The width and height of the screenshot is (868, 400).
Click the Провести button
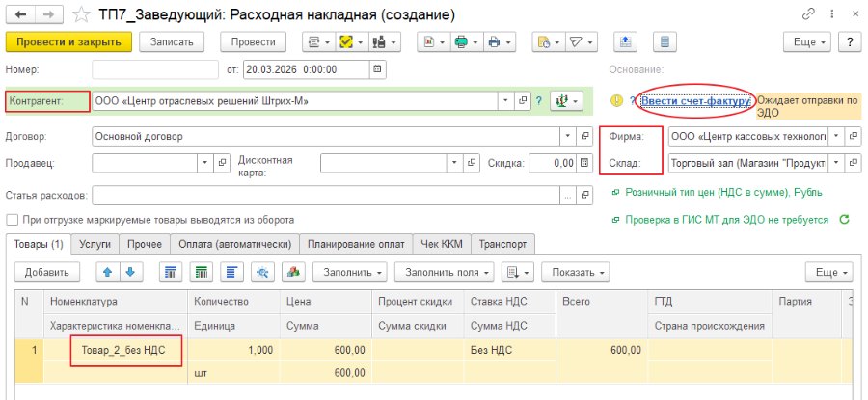point(253,42)
